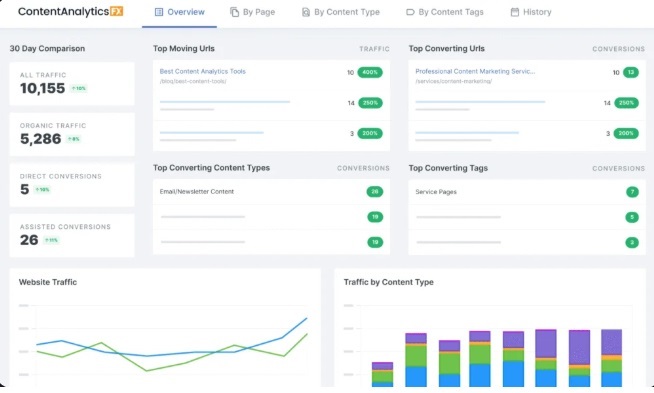
Task: Select the Email/Newsletter Content row
Action: (272, 192)
